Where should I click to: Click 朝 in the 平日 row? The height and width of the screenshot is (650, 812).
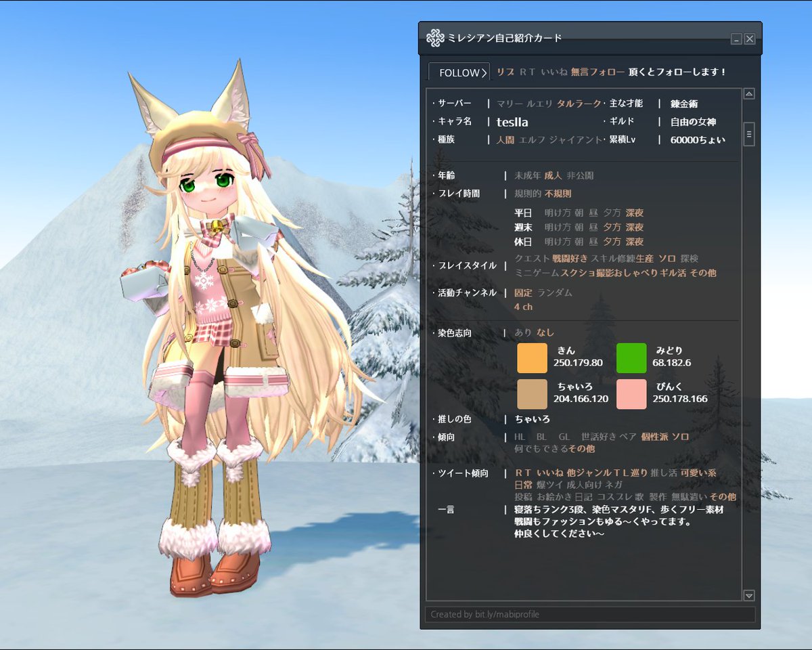(579, 213)
